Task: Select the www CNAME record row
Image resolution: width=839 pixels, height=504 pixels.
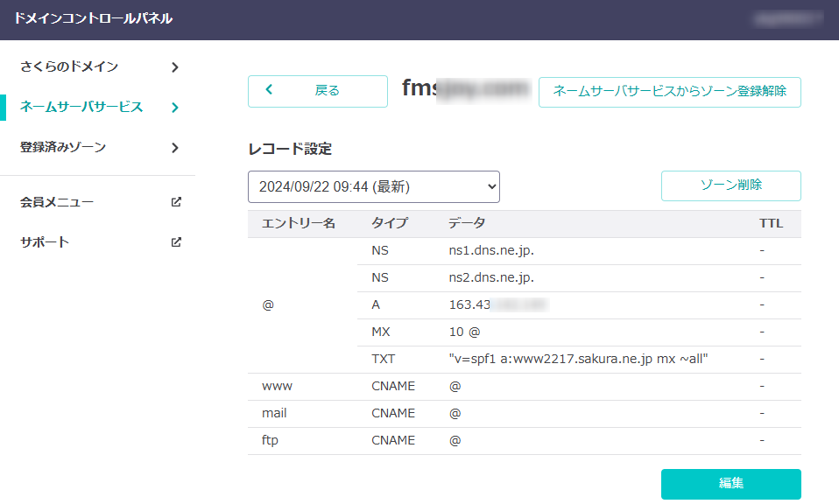Action: tap(524, 386)
